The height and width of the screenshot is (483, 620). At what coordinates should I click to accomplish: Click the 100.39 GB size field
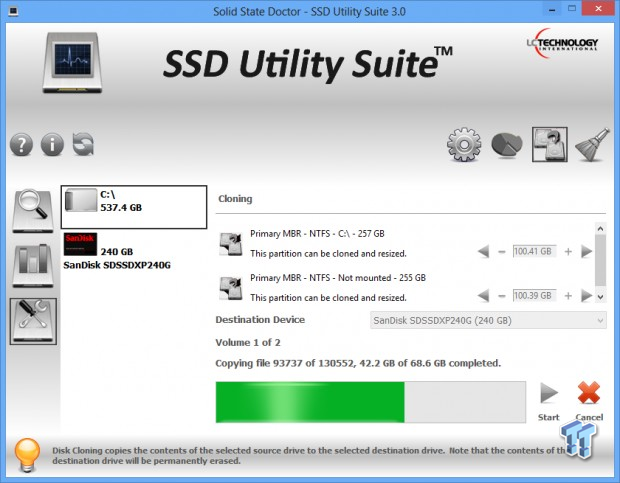coord(534,296)
